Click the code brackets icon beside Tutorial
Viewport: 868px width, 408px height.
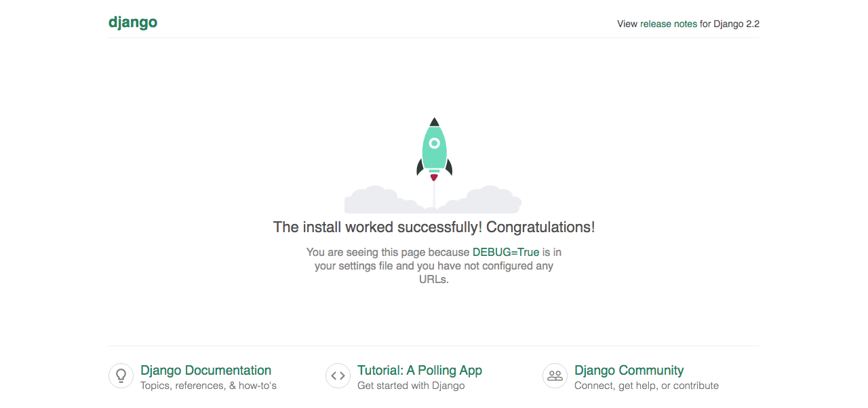coord(338,375)
